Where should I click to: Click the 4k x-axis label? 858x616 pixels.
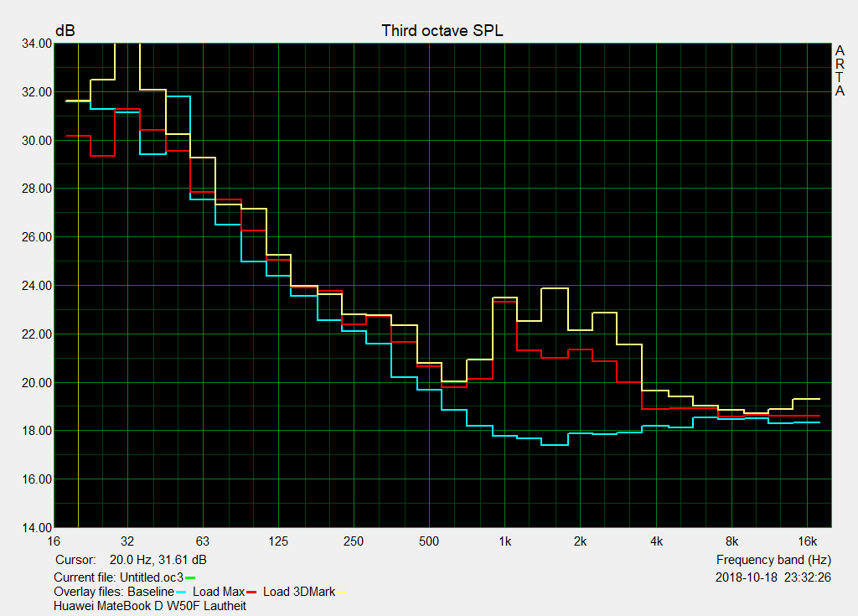tap(656, 541)
